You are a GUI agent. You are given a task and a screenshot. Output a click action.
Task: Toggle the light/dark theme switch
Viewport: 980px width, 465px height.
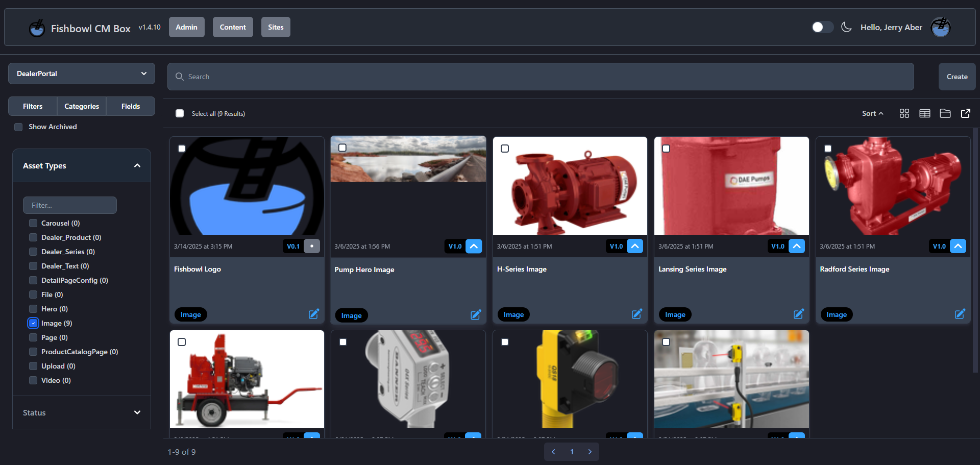click(822, 27)
